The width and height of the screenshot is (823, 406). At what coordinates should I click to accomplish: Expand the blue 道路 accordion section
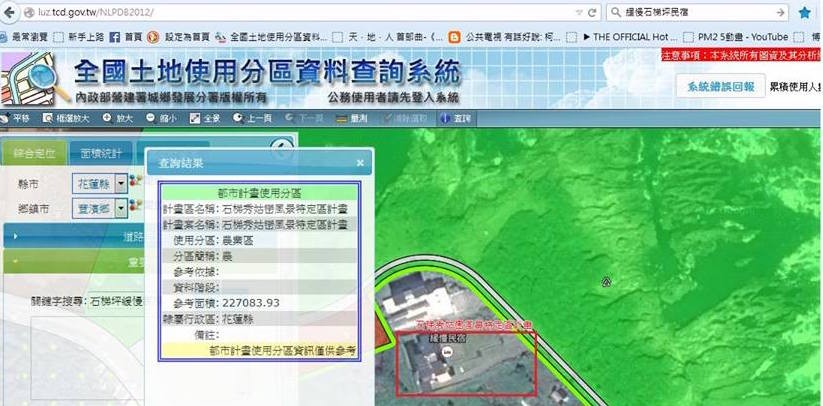pyautogui.click(x=74, y=236)
